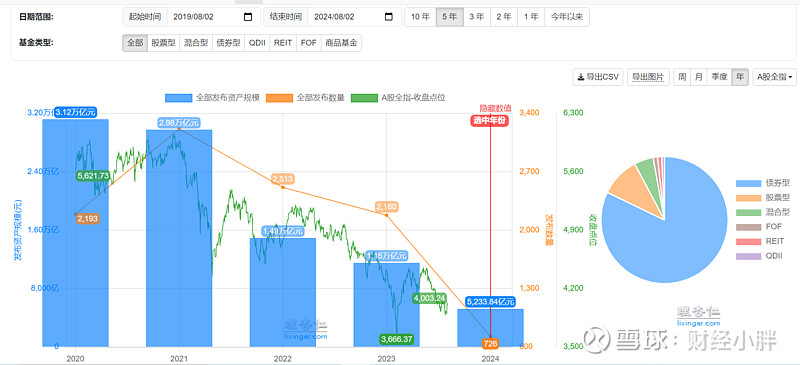Expand the A股全指 index dropdown
Screen dimensions: 800x365
click(774, 77)
